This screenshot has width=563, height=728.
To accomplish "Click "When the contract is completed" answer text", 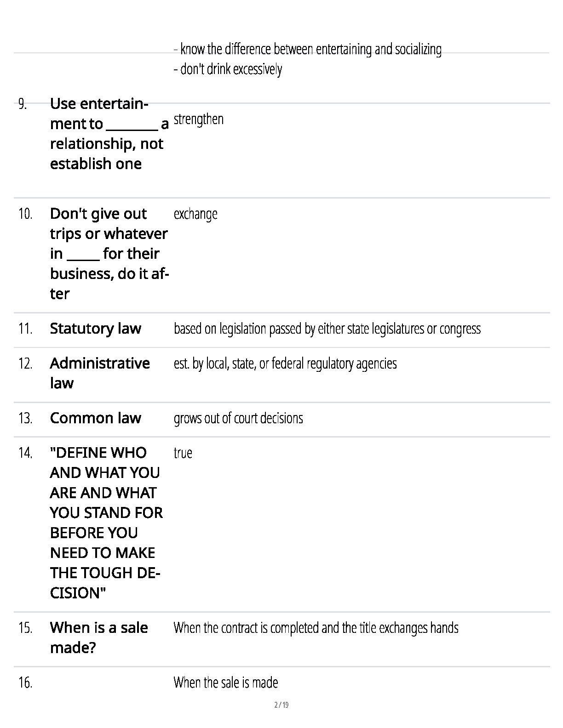I will coord(316,628).
